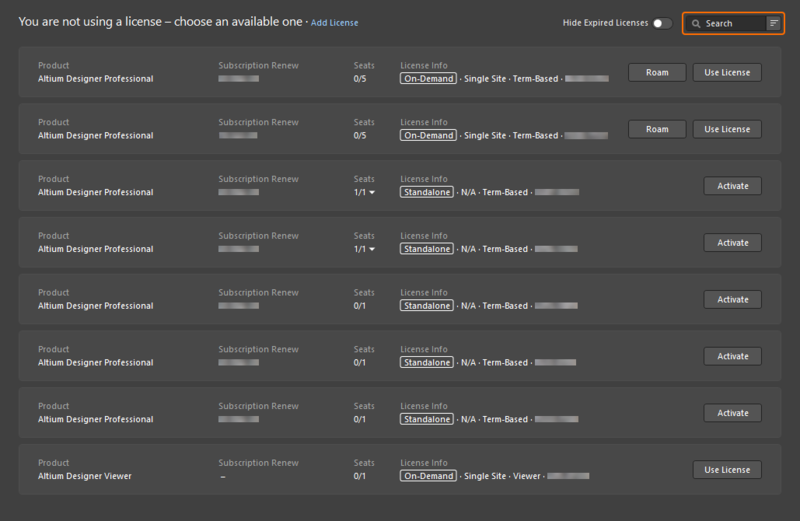Click the On-Demand badge in the Viewer row

tap(429, 476)
